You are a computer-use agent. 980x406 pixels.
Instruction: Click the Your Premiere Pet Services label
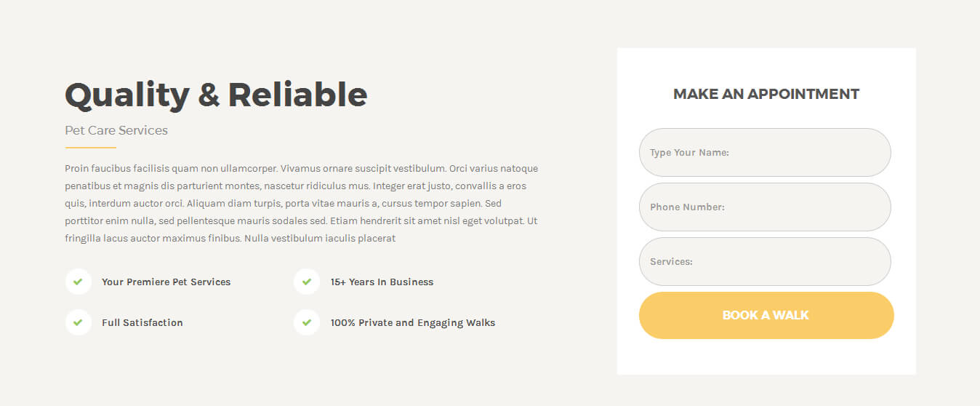166,282
